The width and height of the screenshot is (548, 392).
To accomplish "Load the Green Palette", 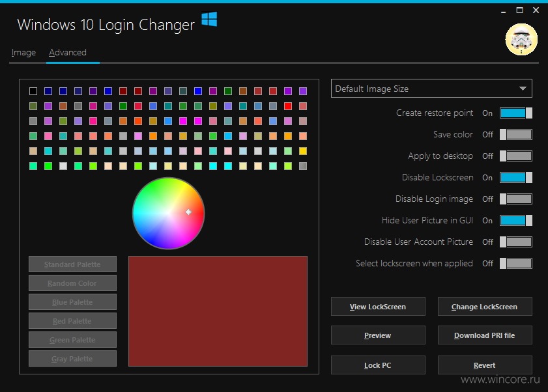I will coord(72,340).
